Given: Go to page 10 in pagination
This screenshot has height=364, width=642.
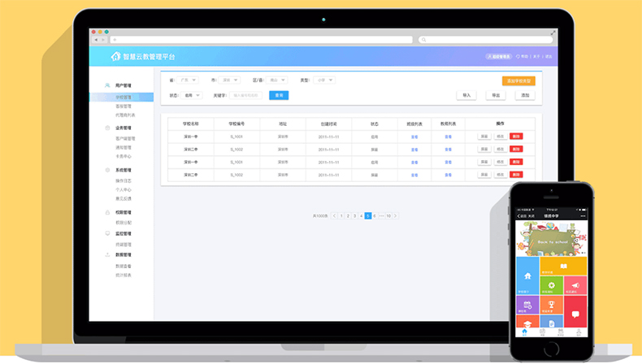Looking at the screenshot, I should coord(388,215).
